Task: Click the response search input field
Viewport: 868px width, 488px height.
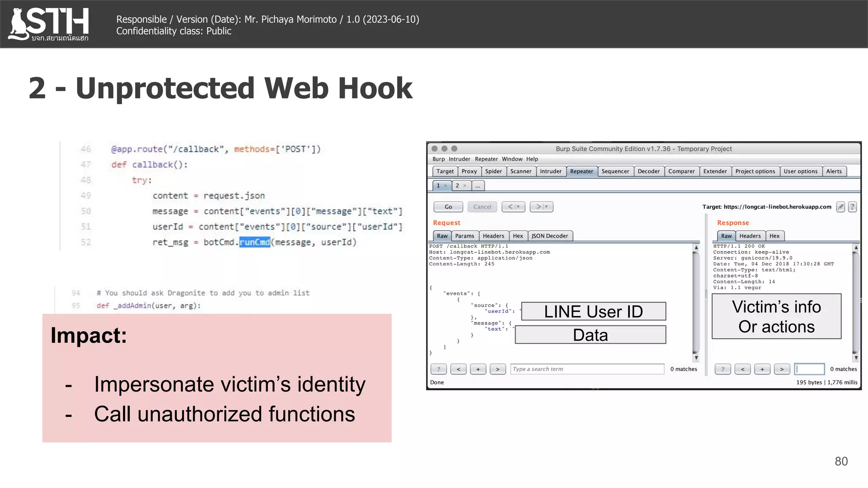Action: pyautogui.click(x=810, y=369)
